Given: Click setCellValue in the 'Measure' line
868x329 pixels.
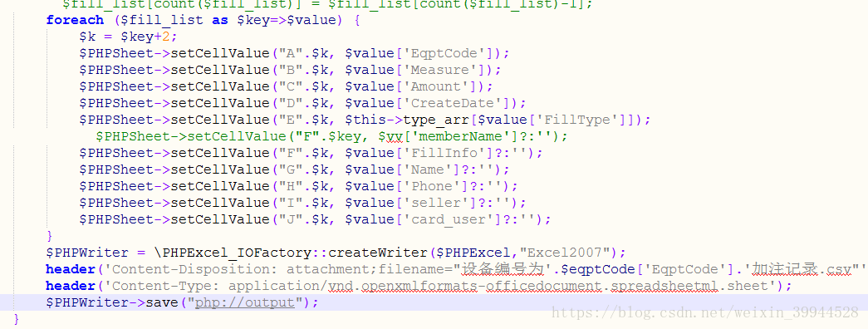Looking at the screenshot, I should point(220,71).
